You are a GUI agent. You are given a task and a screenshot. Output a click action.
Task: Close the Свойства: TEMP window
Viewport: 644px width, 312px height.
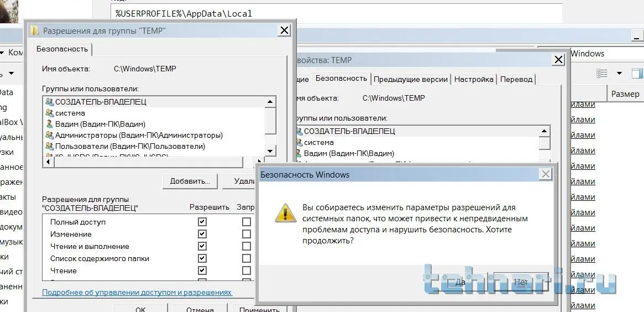[x=558, y=60]
